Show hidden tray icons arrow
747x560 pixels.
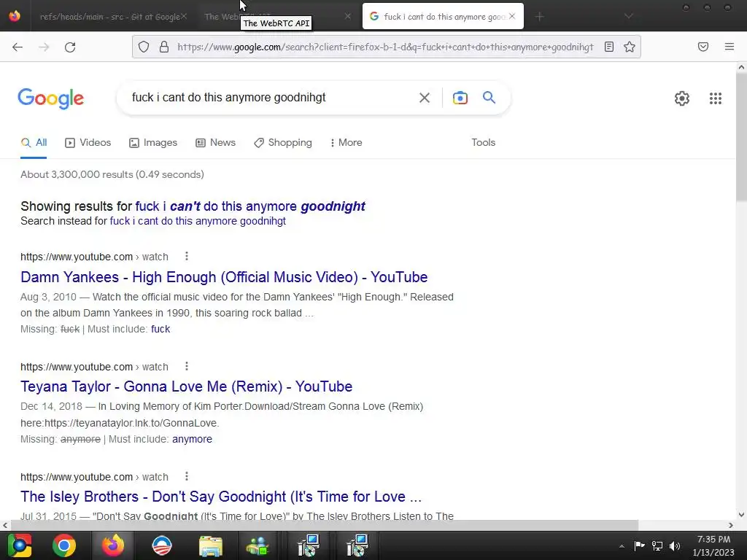point(622,546)
